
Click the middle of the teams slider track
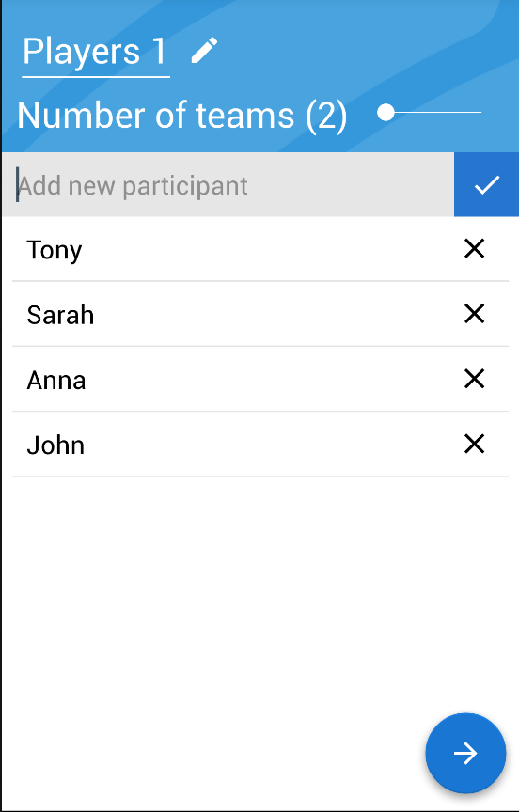click(433, 113)
